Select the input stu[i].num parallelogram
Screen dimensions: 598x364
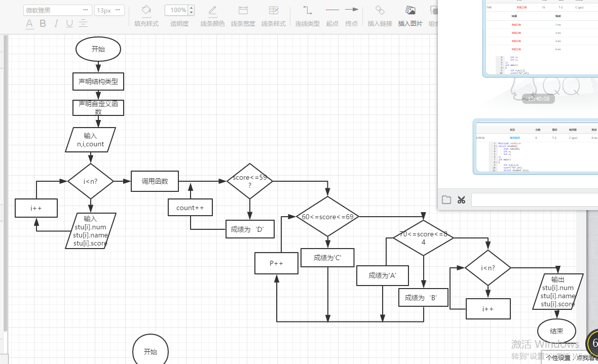pos(90,231)
